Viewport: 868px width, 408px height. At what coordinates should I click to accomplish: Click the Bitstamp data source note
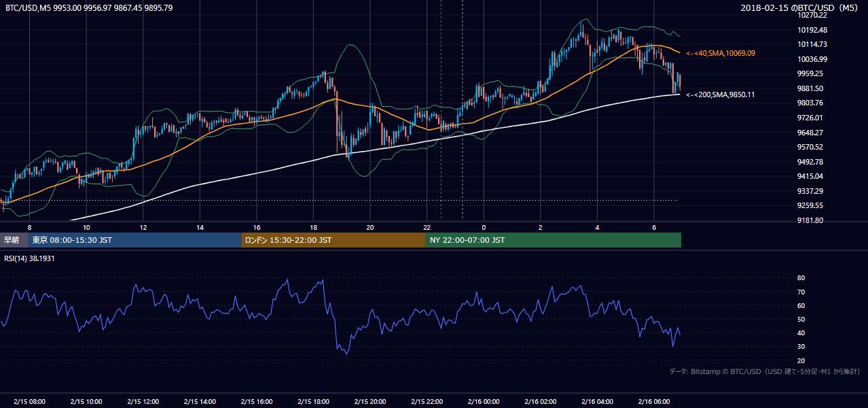tap(765, 372)
